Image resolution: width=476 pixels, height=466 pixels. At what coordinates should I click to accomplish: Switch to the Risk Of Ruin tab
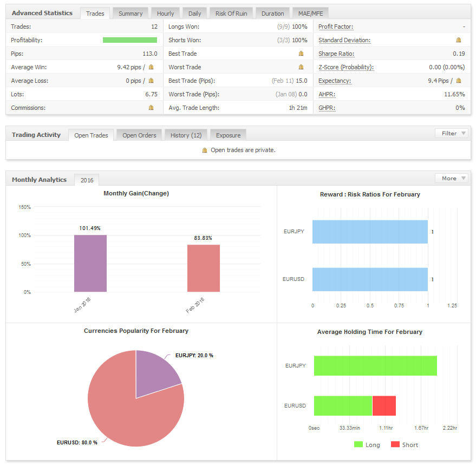pyautogui.click(x=231, y=14)
